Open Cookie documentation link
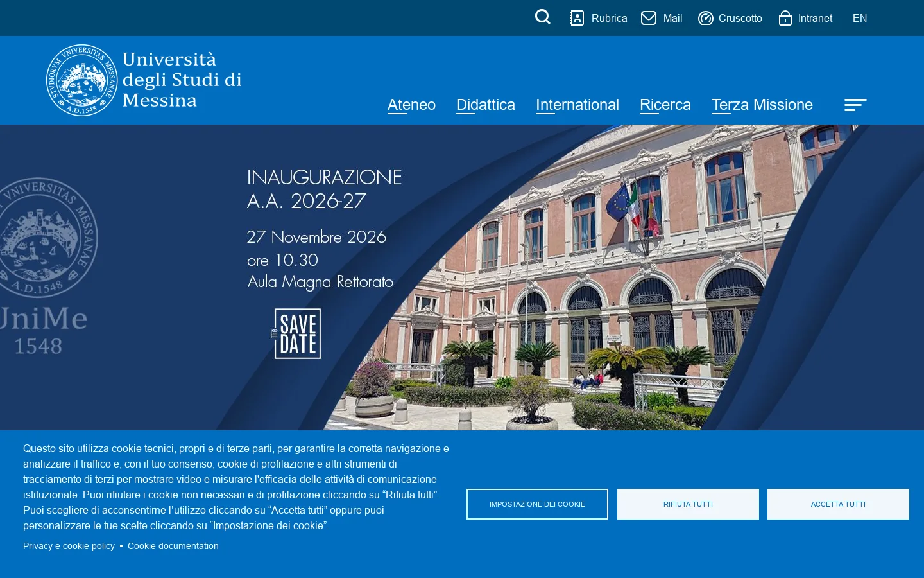 point(173,546)
